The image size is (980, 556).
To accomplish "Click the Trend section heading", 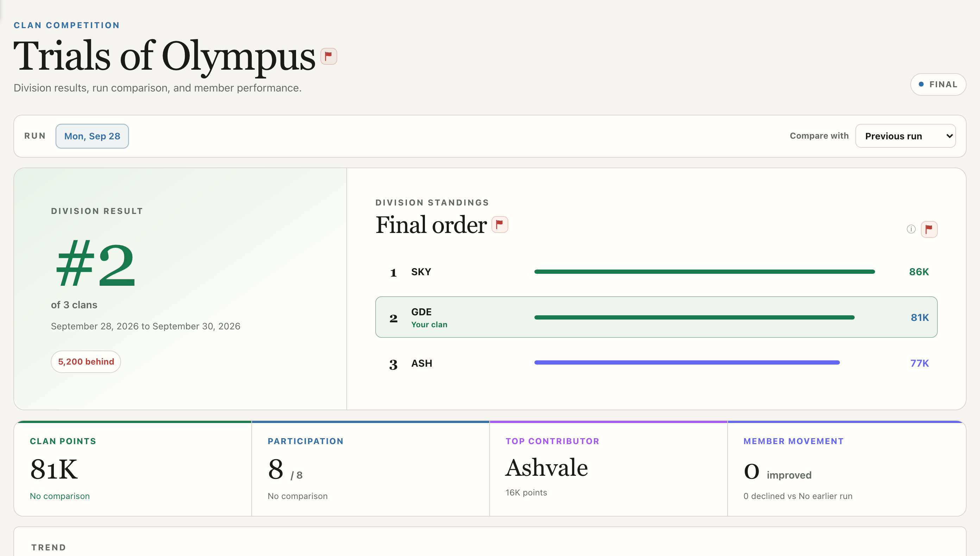I will tap(49, 547).
